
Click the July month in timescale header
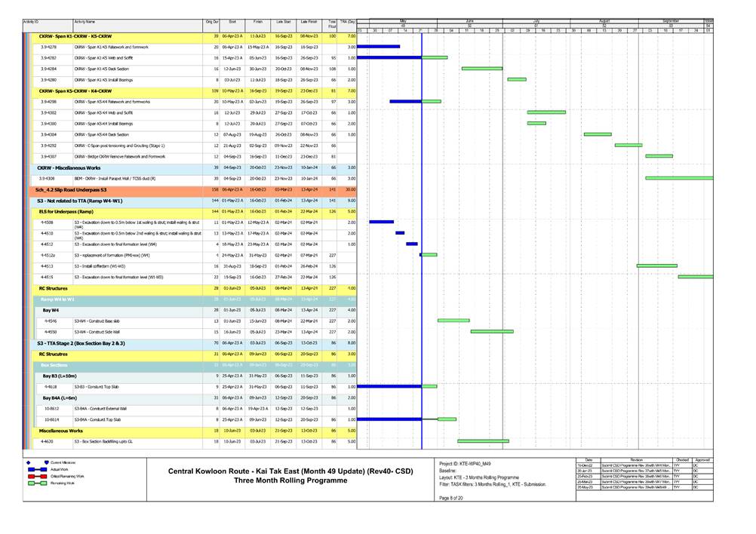click(x=536, y=23)
